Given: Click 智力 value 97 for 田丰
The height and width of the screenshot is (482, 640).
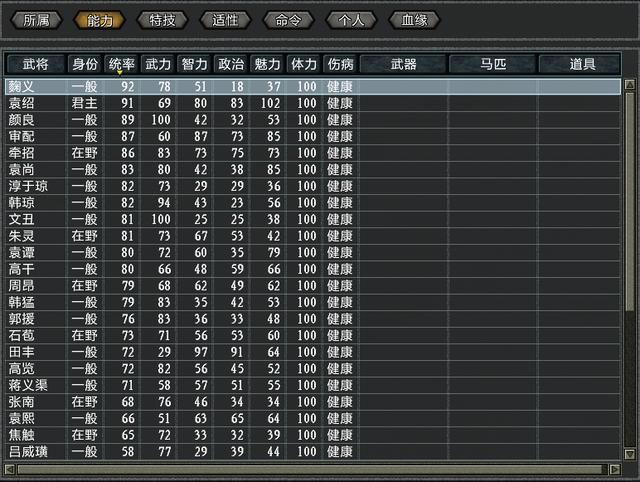Looking at the screenshot, I should pyautogui.click(x=200, y=352).
